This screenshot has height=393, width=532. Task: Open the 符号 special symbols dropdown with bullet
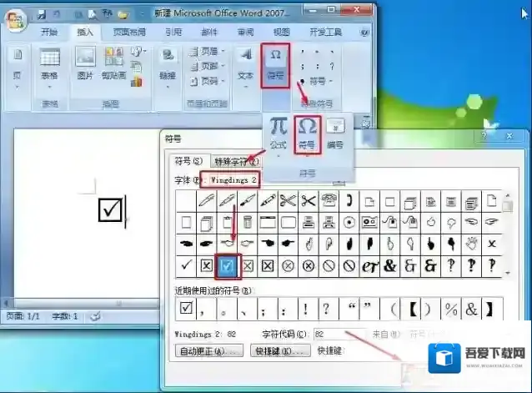[317, 82]
